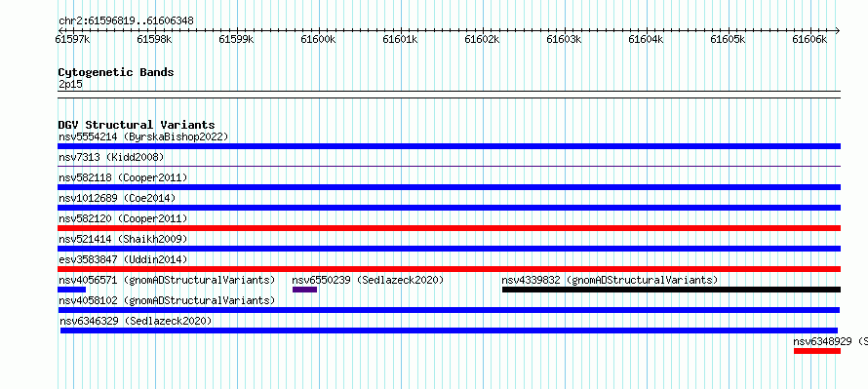Open the nsv4058102 gnomAD blue bar
Screen dimensions: 868x389
(x=449, y=310)
